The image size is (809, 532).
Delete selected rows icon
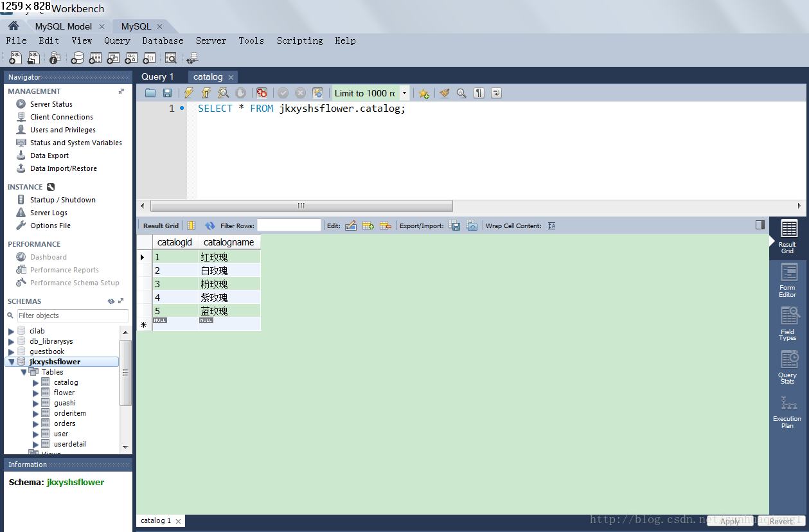(x=386, y=226)
